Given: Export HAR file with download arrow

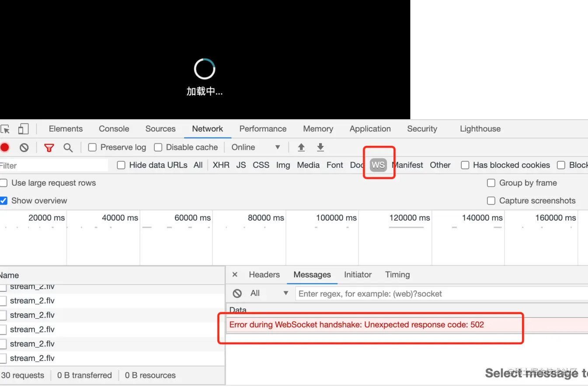Looking at the screenshot, I should 320,147.
